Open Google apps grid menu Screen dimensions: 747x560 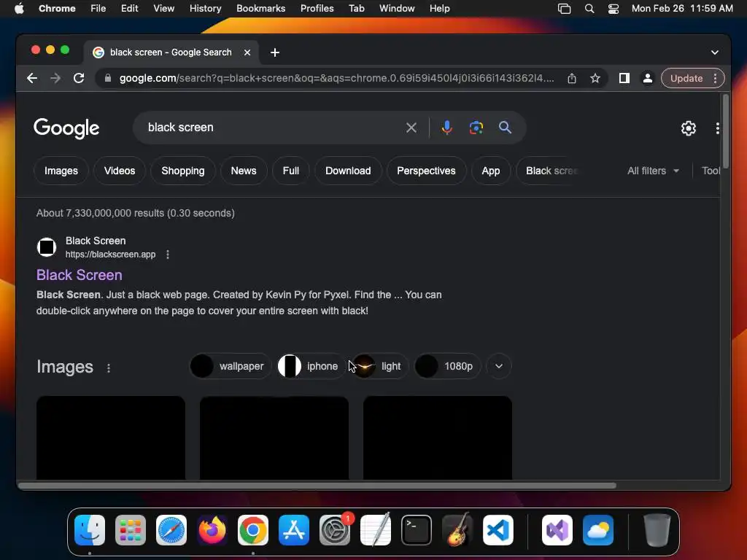(718, 128)
